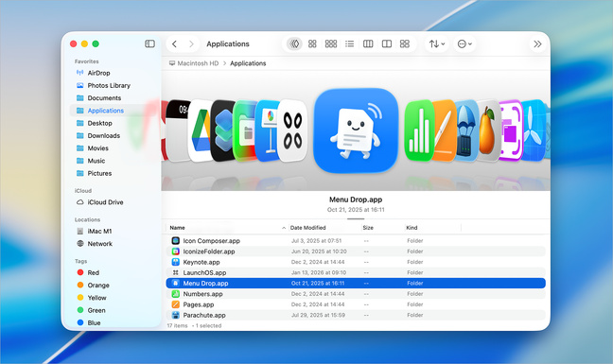
Task: Open Movies folder in sidebar
Action: [x=97, y=148]
